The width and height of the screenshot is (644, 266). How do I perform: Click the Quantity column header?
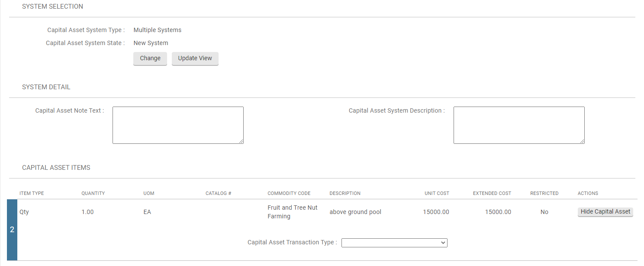point(93,193)
